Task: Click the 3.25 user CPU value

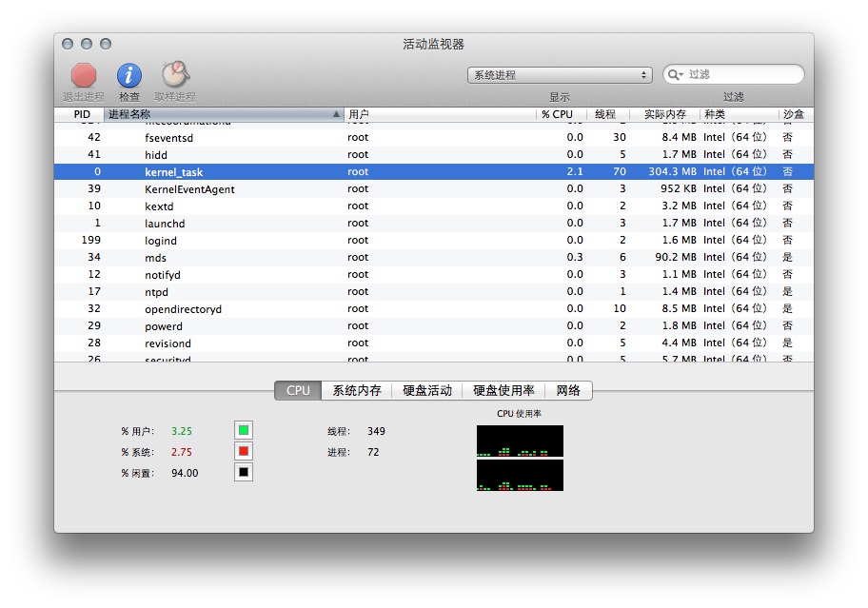Action: tap(182, 431)
